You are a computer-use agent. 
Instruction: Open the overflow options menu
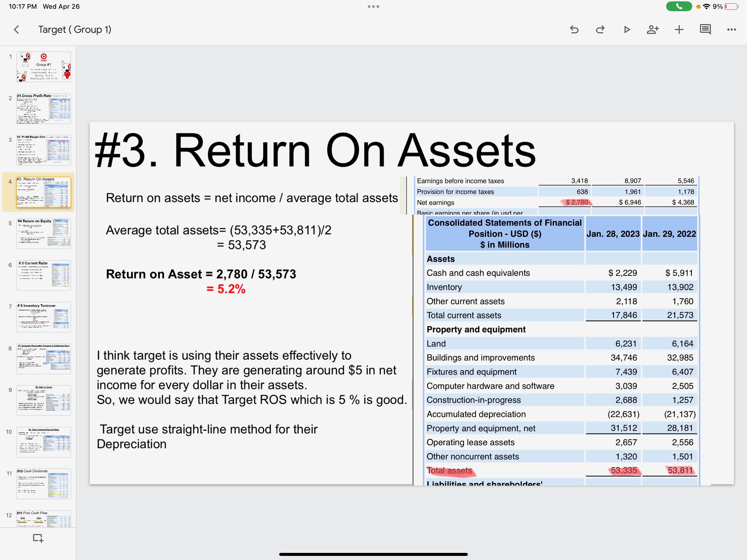[x=731, y=29]
